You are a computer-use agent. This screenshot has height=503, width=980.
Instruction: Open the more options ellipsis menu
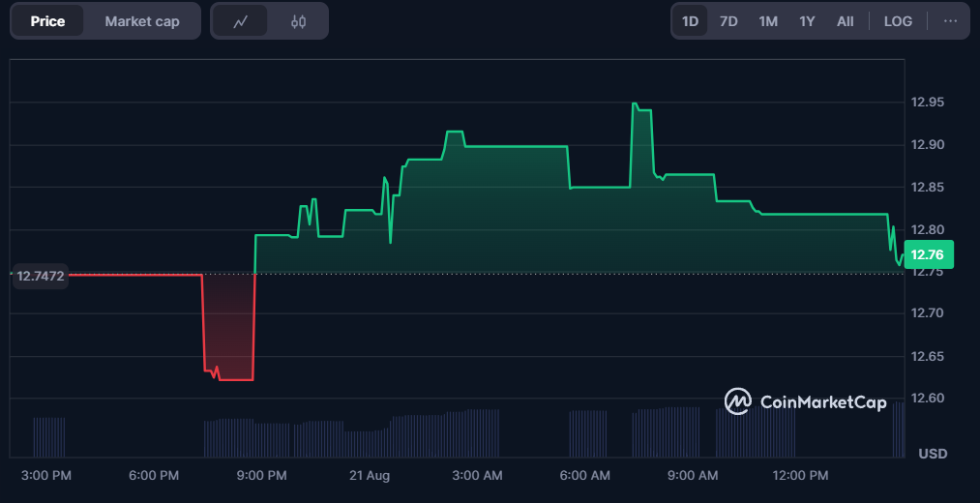[950, 21]
